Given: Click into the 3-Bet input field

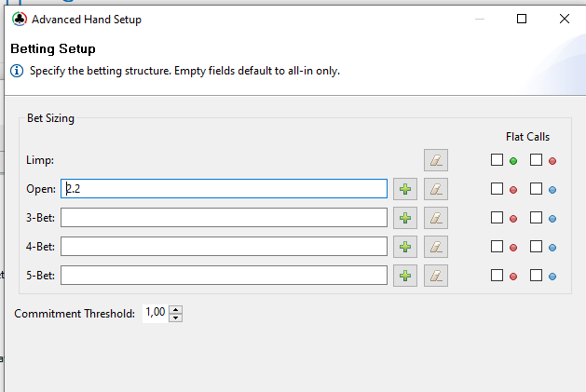Looking at the screenshot, I should coord(224,218).
